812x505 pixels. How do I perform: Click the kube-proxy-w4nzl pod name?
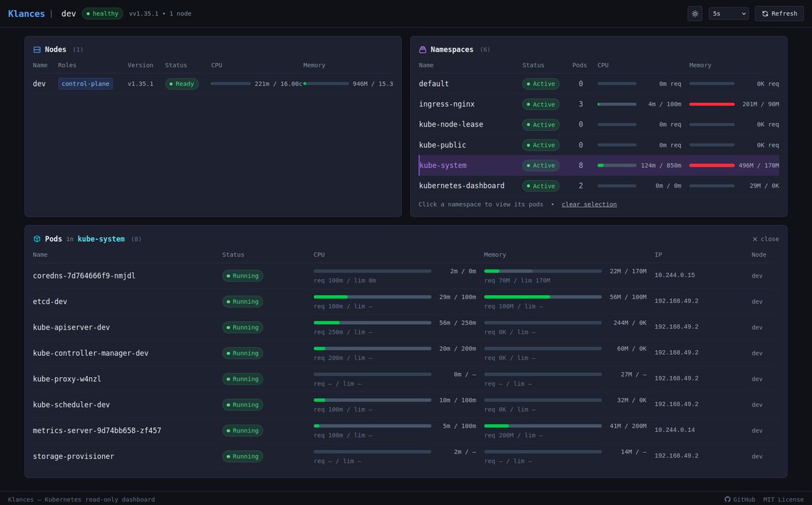pos(67,378)
